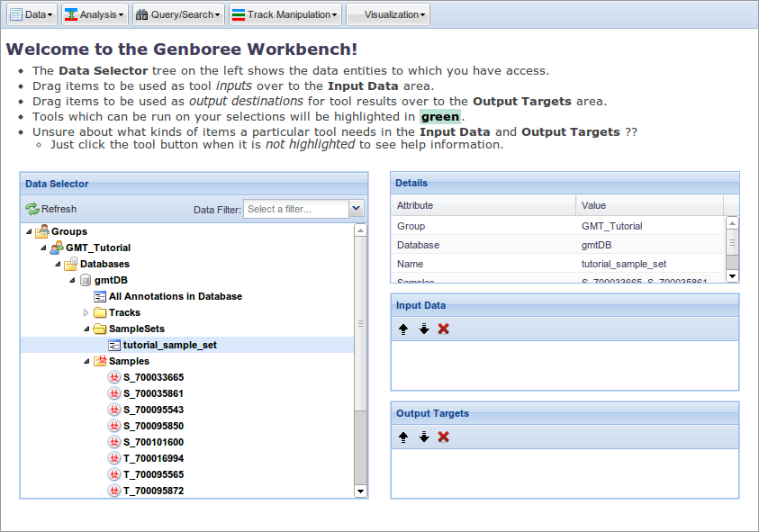Open the Visualization menu
This screenshot has width=759, height=532.
[x=388, y=14]
